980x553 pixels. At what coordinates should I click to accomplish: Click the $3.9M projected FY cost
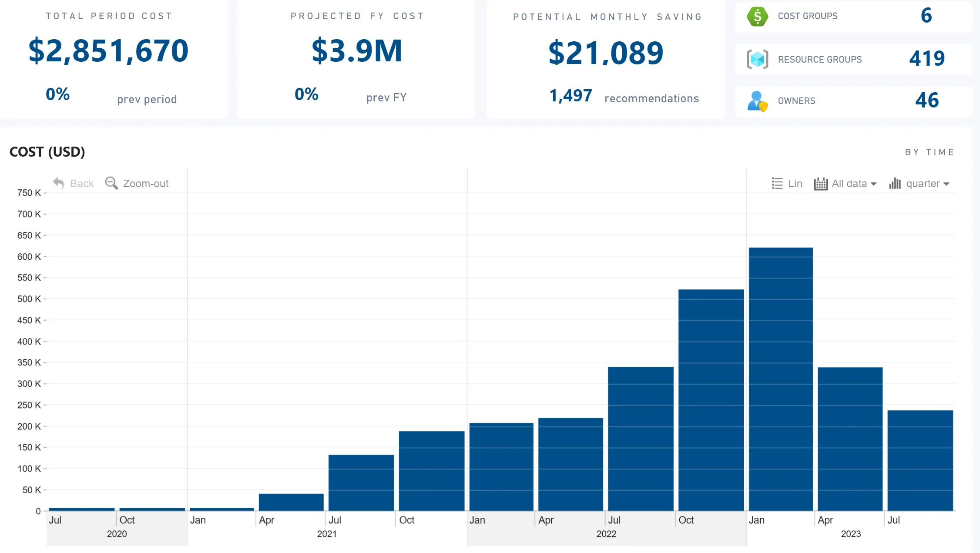[357, 51]
